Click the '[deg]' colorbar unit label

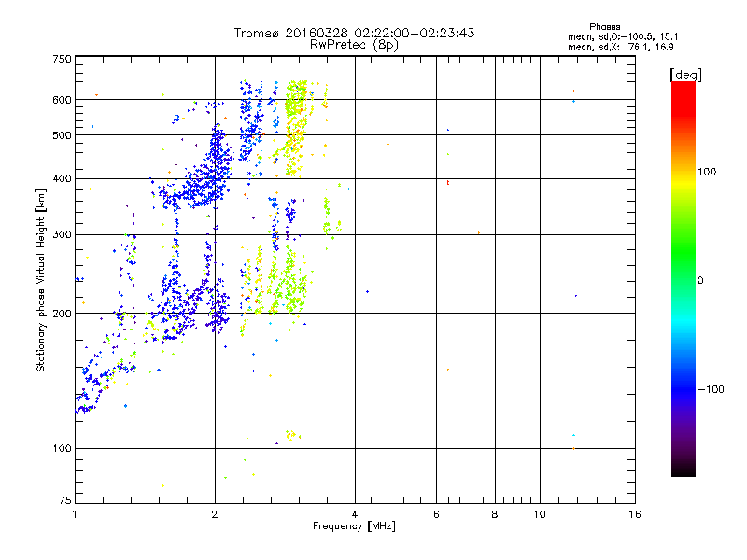pos(685,75)
